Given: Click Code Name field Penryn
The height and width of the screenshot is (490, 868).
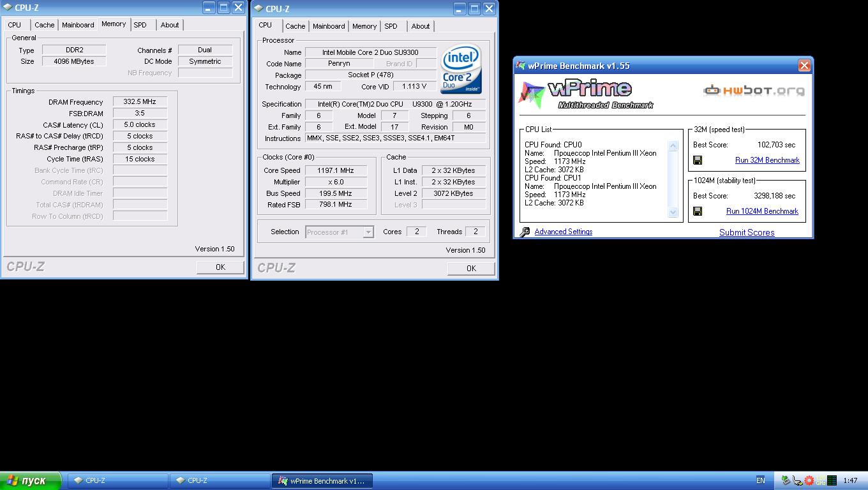Looking at the screenshot, I should [x=339, y=64].
